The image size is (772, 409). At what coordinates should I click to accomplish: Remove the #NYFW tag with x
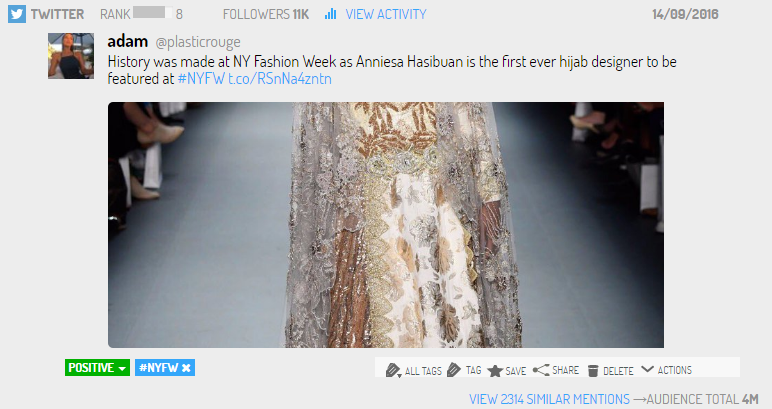coord(186,368)
